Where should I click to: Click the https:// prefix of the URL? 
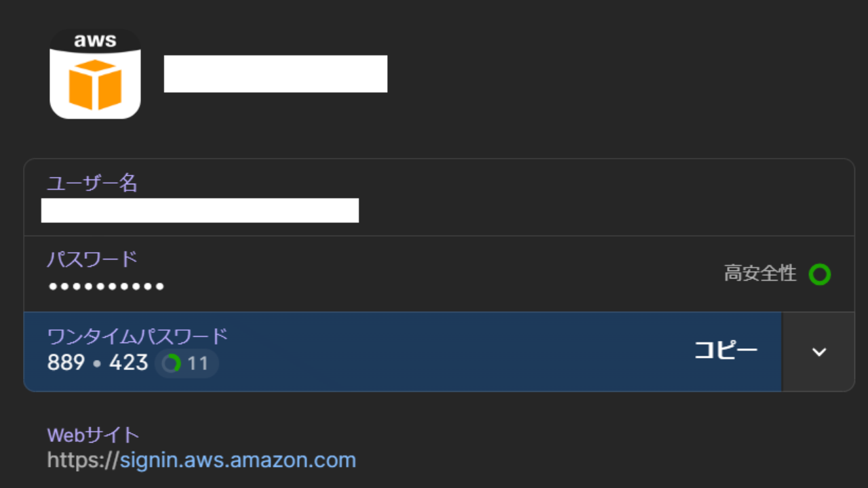coord(83,460)
